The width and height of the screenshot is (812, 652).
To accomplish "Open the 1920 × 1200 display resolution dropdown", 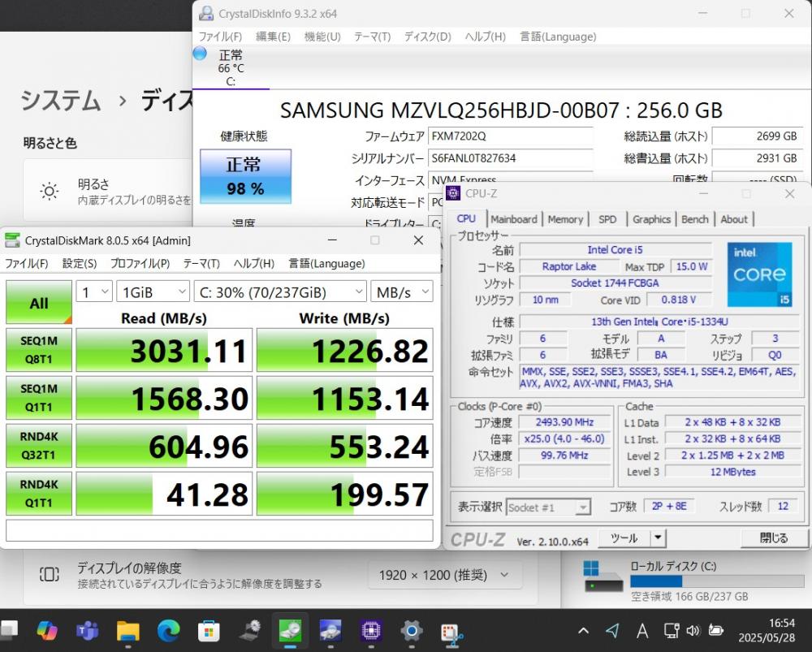I will click(445, 575).
